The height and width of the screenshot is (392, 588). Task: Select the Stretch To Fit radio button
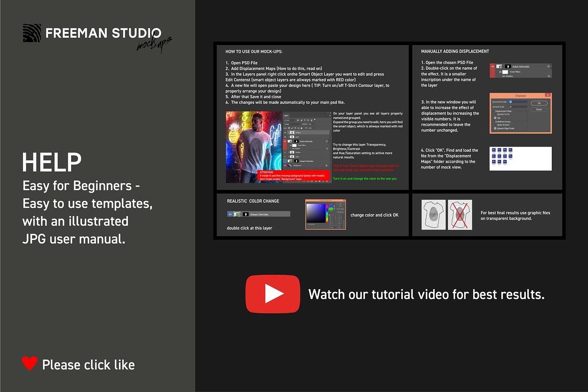click(495, 114)
